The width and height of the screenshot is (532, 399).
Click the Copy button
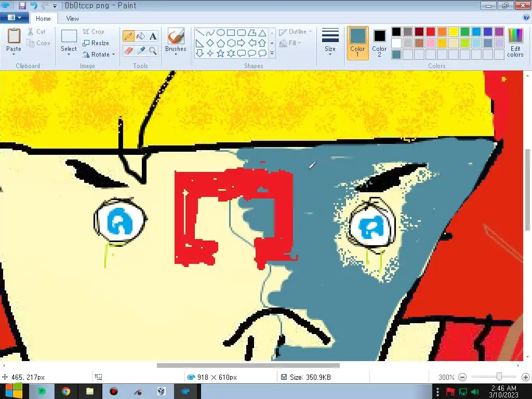point(38,43)
